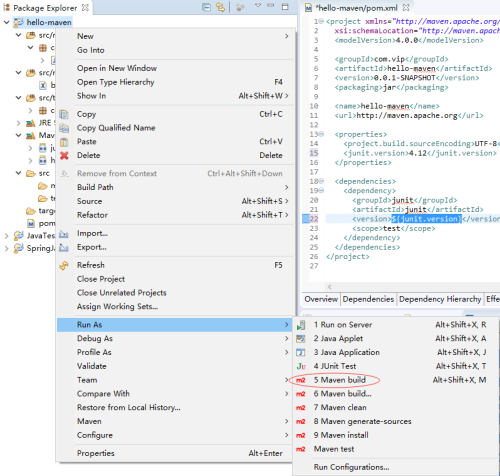Collapse the Maven Dependencies node
This screenshot has height=476, width=500.
coord(19,135)
